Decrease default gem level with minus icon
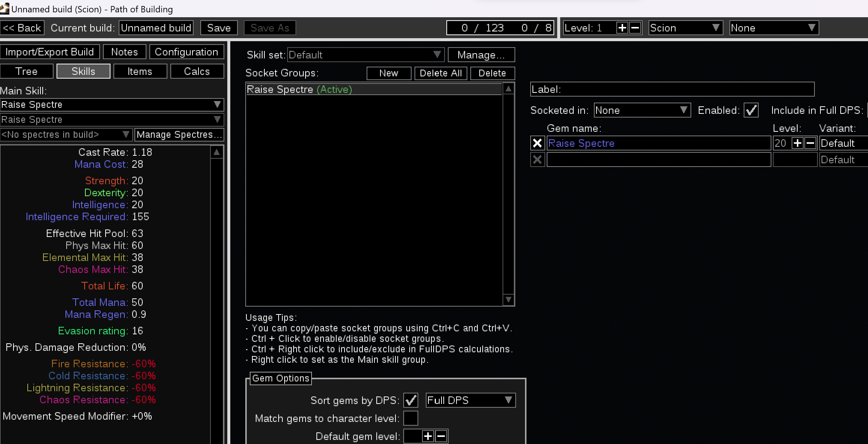868x444 pixels. click(x=441, y=436)
